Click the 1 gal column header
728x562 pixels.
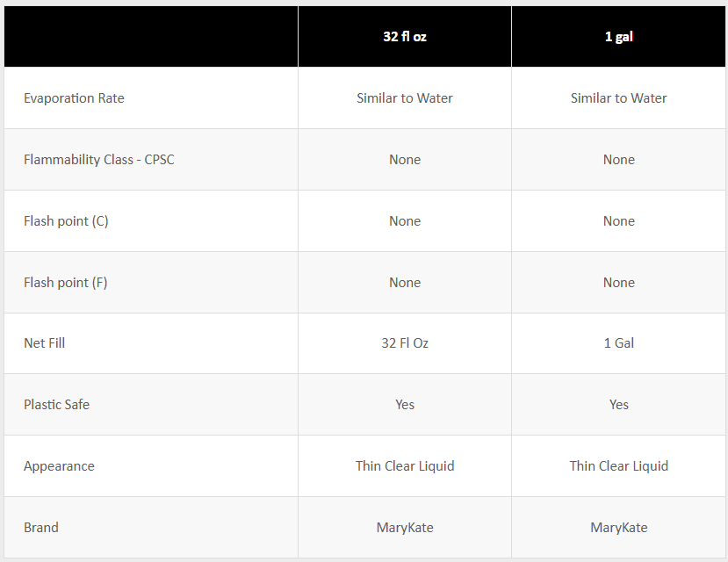click(x=619, y=37)
